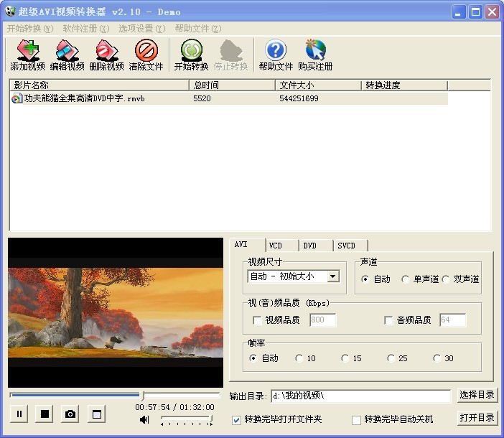Image resolution: width=504 pixels, height=438 pixels.
Task: Expand the 视频尺寸 size dropdown
Action: pyautogui.click(x=333, y=276)
